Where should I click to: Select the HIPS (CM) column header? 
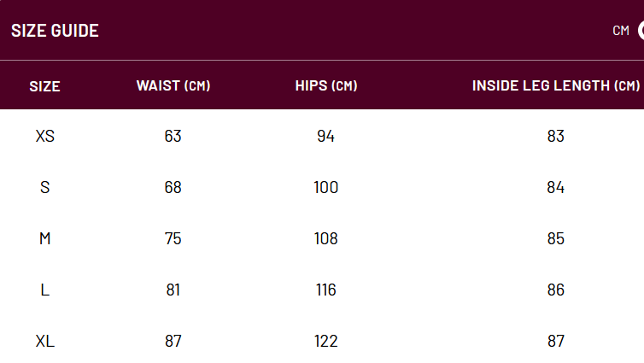(x=326, y=85)
